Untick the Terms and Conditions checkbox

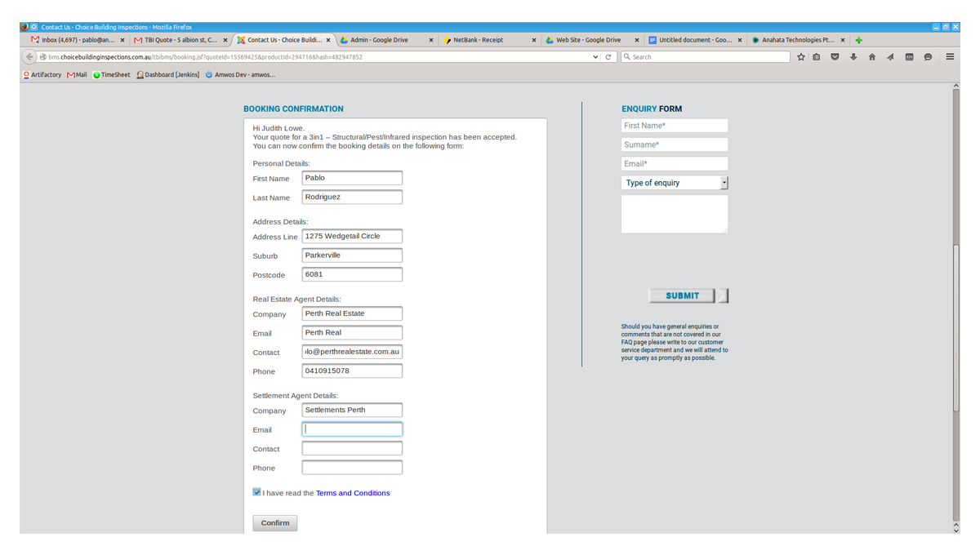tap(257, 492)
